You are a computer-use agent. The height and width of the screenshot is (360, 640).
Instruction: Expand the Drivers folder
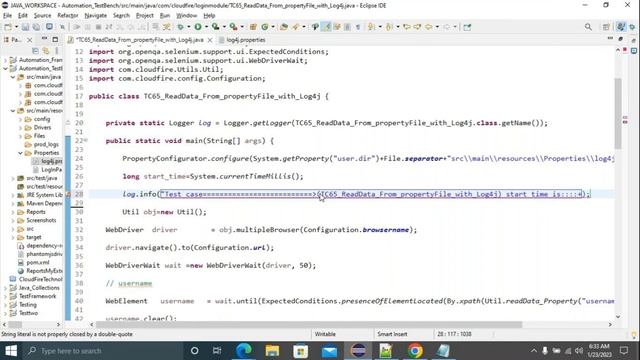click(x=20, y=128)
